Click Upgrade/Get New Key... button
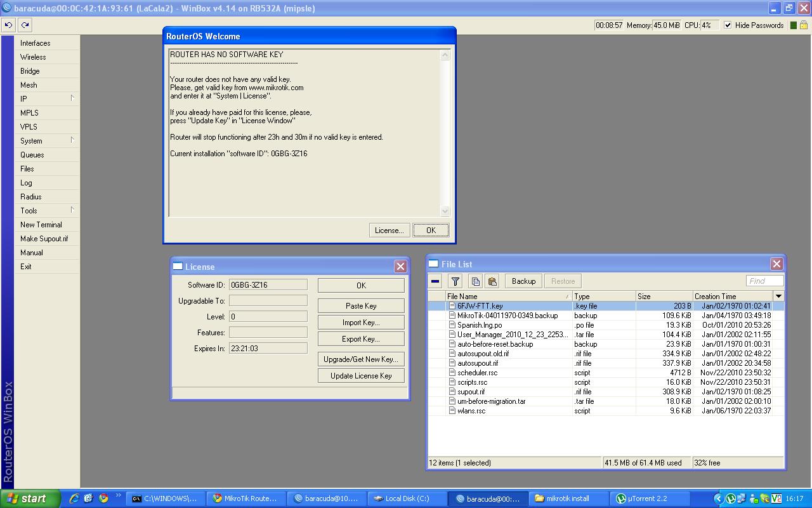The image size is (812, 508). [x=361, y=359]
